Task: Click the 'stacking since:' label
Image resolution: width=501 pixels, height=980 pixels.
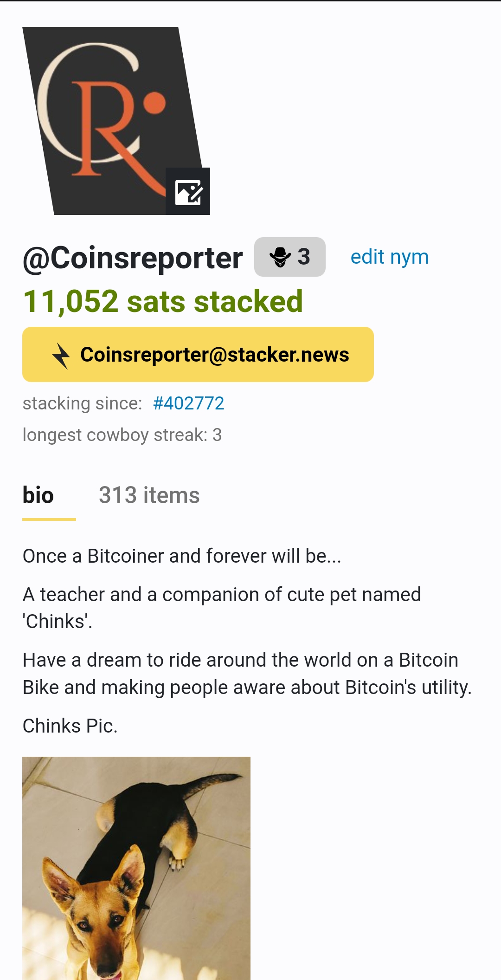Action: pos(82,403)
